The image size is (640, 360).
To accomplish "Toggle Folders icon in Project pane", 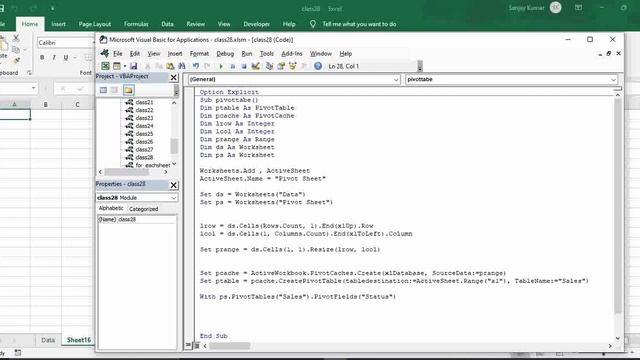I will [x=129, y=90].
